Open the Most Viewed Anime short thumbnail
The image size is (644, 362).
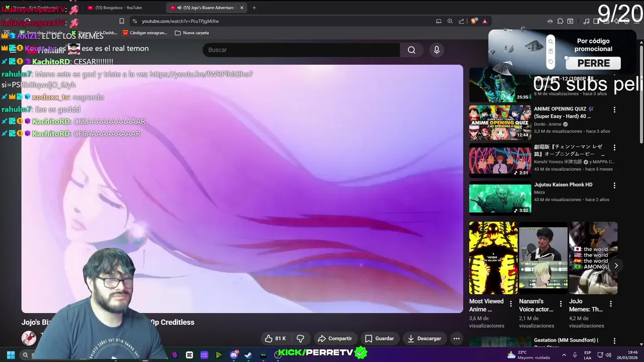493,258
